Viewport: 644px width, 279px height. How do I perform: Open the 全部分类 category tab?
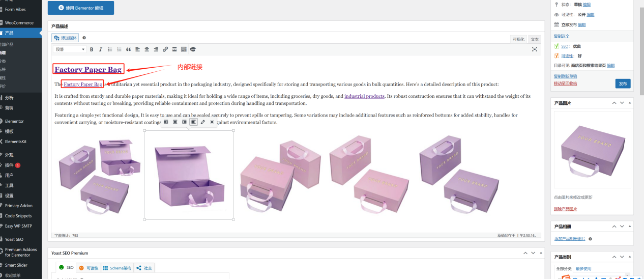tap(564, 268)
